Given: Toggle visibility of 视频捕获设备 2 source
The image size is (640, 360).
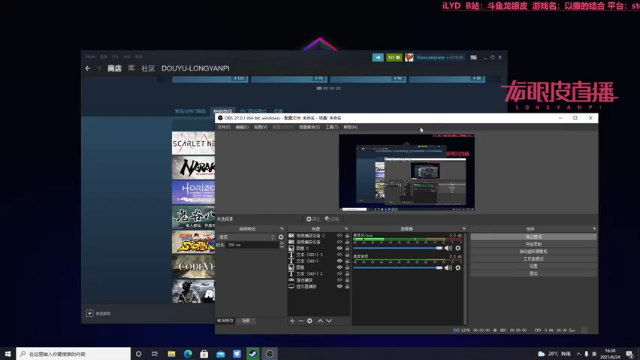Looking at the screenshot, I should pyautogui.click(x=339, y=236).
